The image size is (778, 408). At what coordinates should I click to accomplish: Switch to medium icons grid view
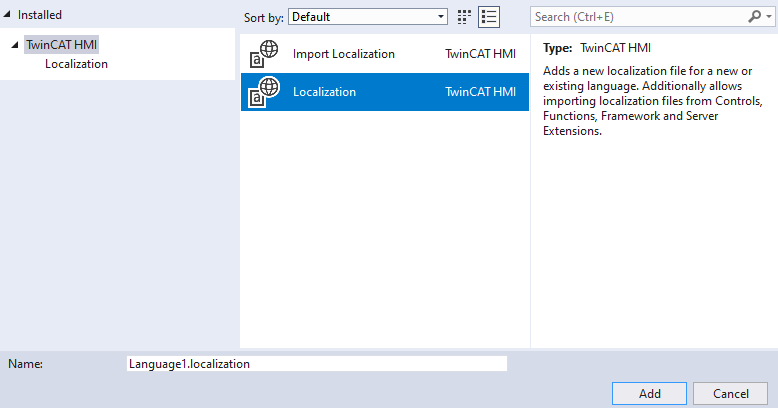point(464,17)
